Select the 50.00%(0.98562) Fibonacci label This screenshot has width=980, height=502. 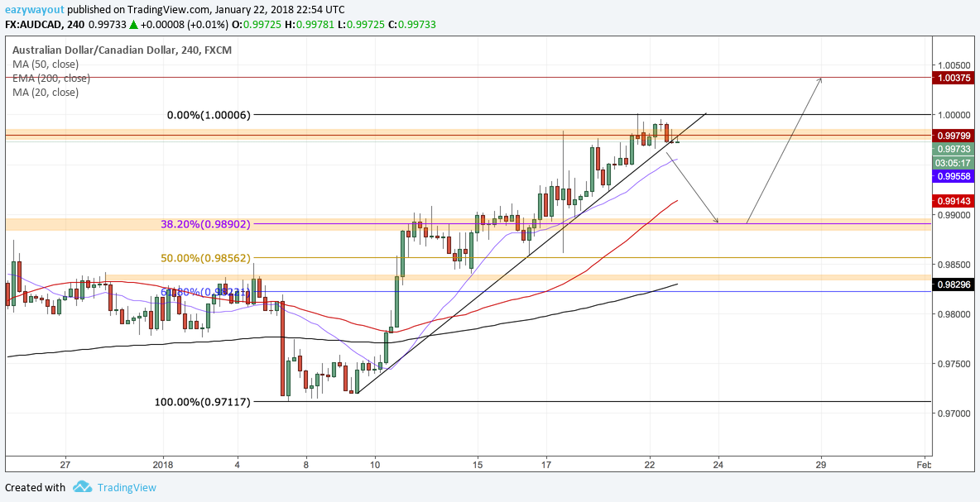pos(206,257)
